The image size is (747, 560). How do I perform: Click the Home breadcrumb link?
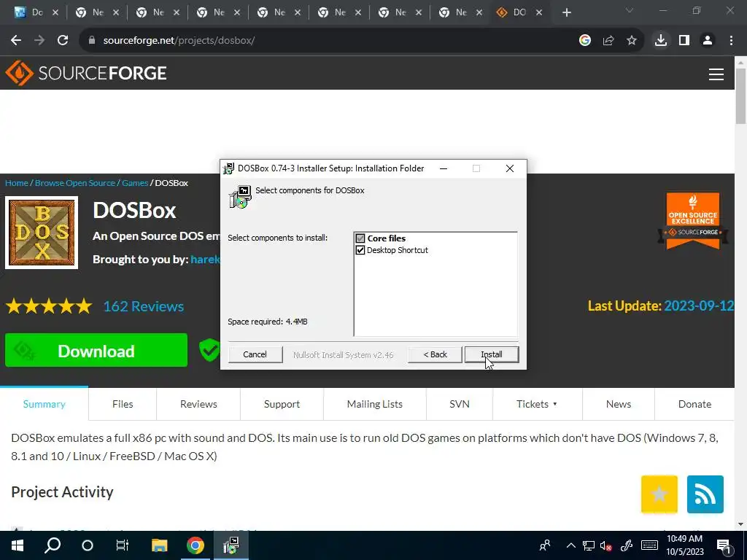tap(17, 183)
